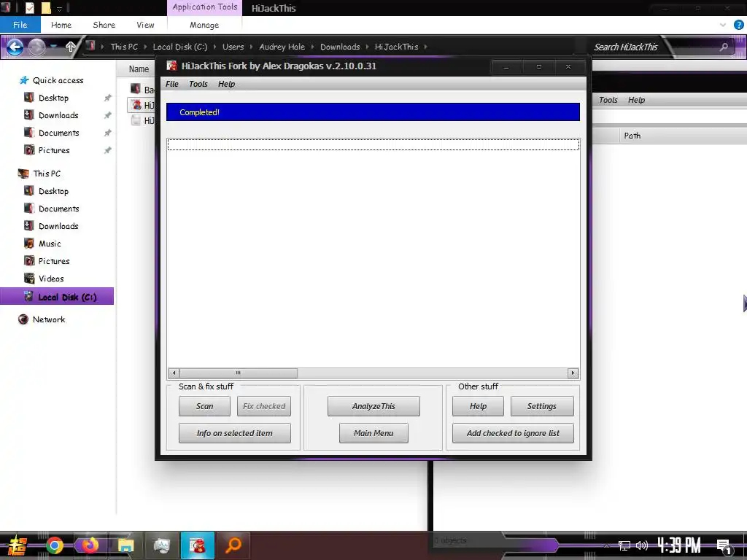
Task: Click the Path column header in background window
Action: 632,136
